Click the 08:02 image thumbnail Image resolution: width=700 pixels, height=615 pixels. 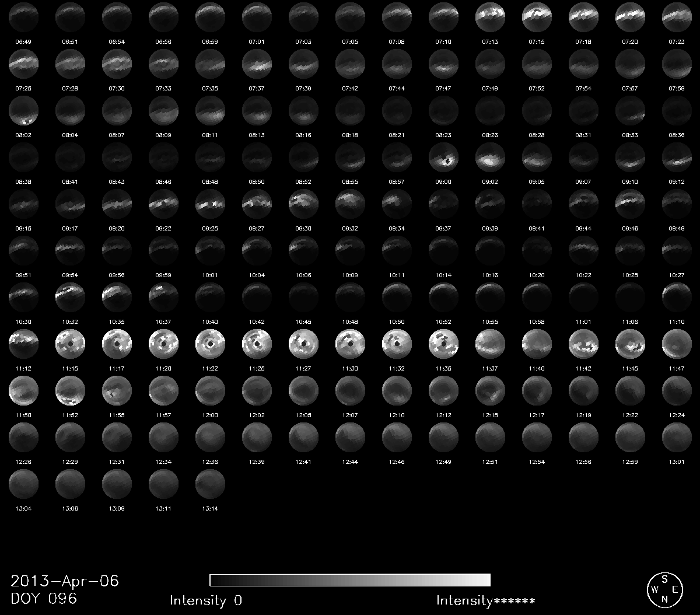pyautogui.click(x=23, y=110)
